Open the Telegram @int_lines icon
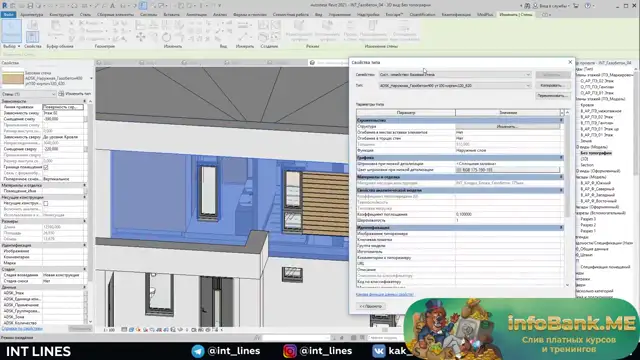Viewport: 640px width, 360px height. coord(198,351)
